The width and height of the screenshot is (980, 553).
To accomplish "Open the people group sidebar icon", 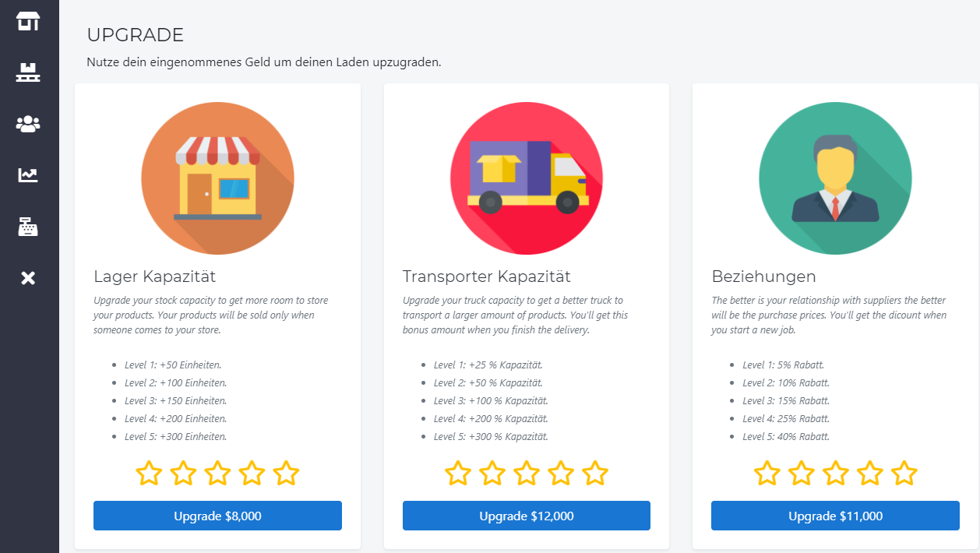I will [28, 124].
